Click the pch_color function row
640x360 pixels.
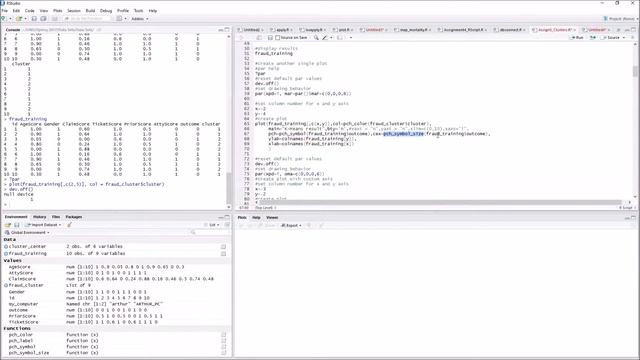click(116, 335)
